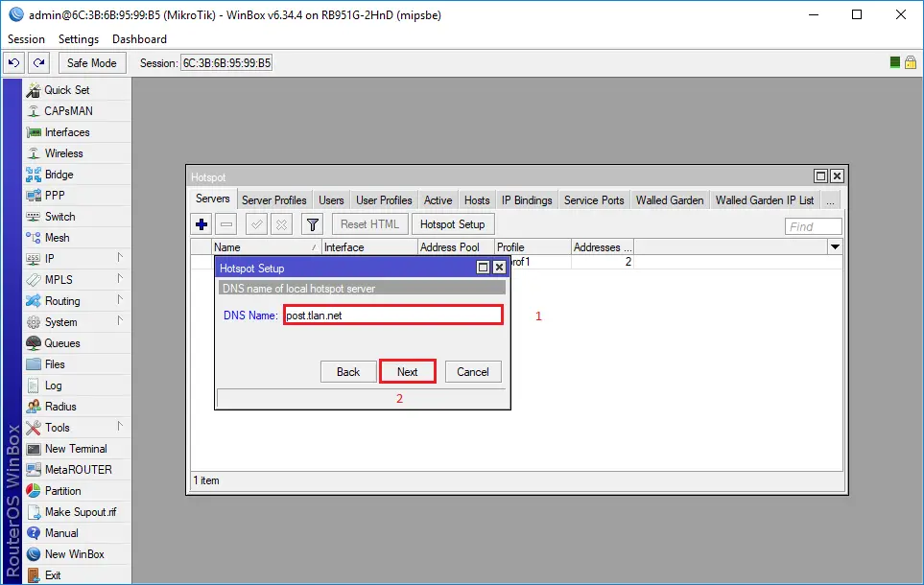Enable entry with the checkmark button

pyautogui.click(x=257, y=224)
